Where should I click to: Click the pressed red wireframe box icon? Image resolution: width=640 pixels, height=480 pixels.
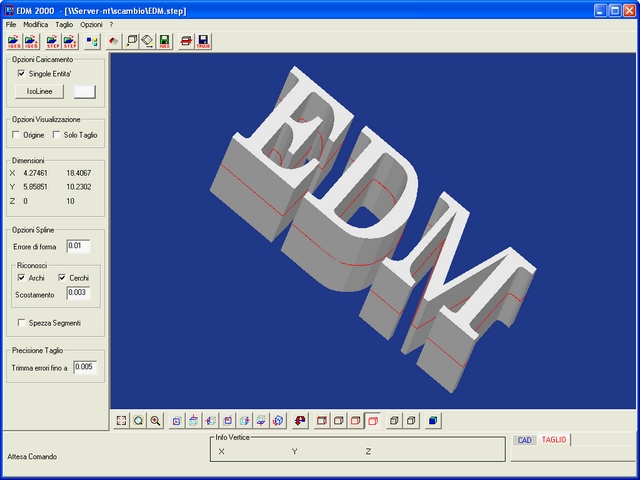click(373, 420)
